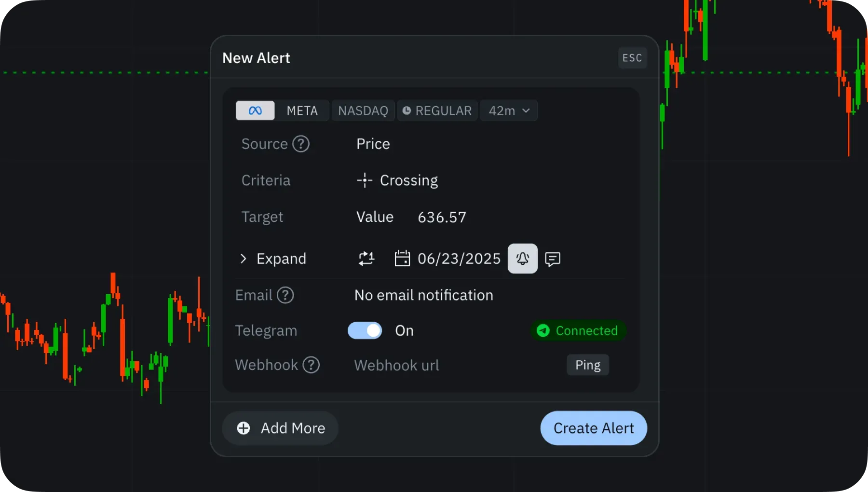868x492 pixels.
Task: Click the Email help question icon
Action: [x=285, y=295]
